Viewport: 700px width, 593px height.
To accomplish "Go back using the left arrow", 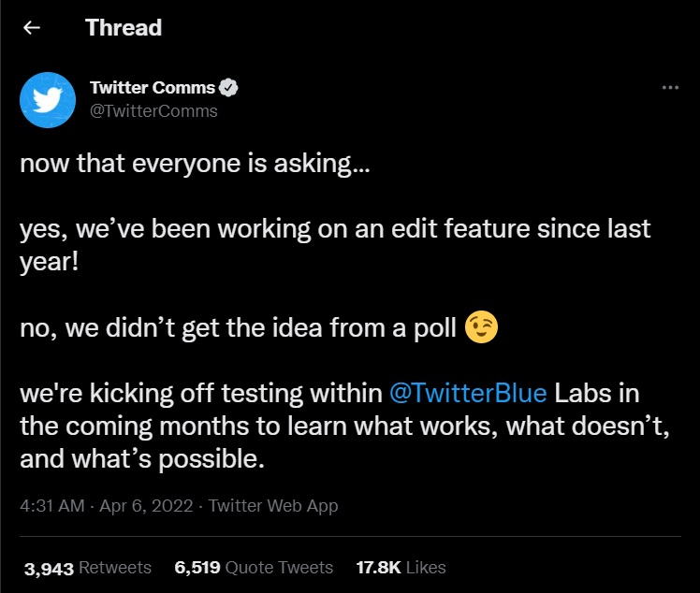I will point(32,28).
